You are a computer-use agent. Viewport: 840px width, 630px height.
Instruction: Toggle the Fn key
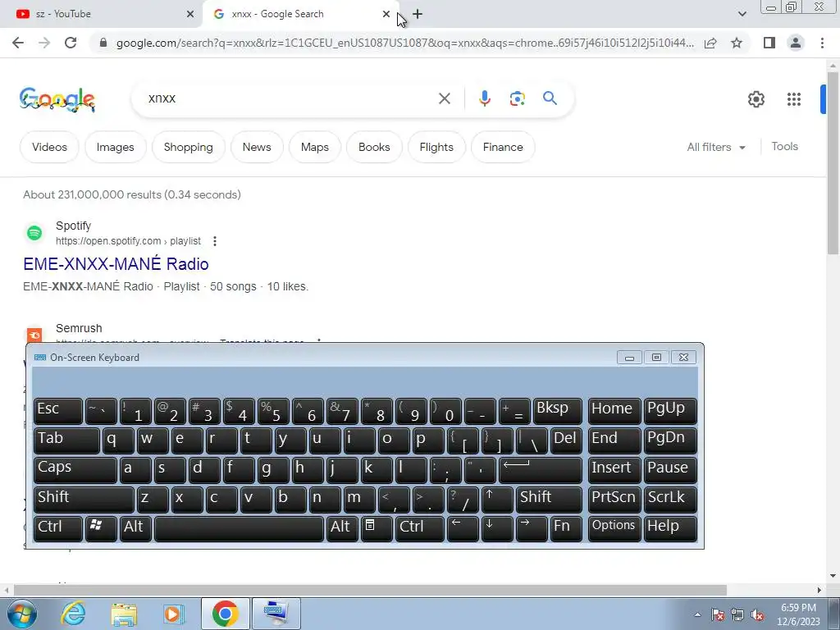[x=566, y=528]
